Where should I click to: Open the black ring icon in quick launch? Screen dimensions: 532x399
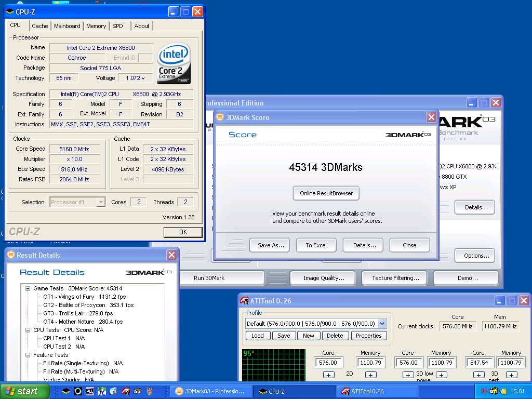pyautogui.click(x=78, y=391)
